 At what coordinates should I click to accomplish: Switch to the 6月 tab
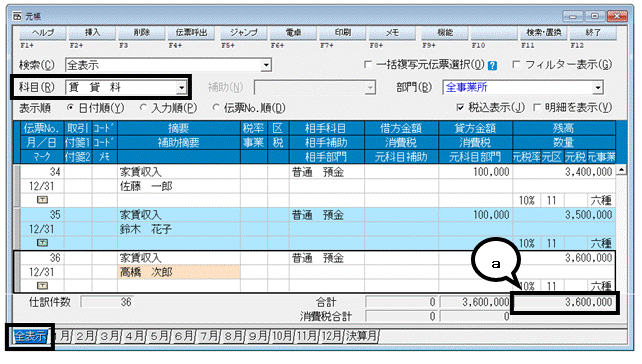(184, 336)
